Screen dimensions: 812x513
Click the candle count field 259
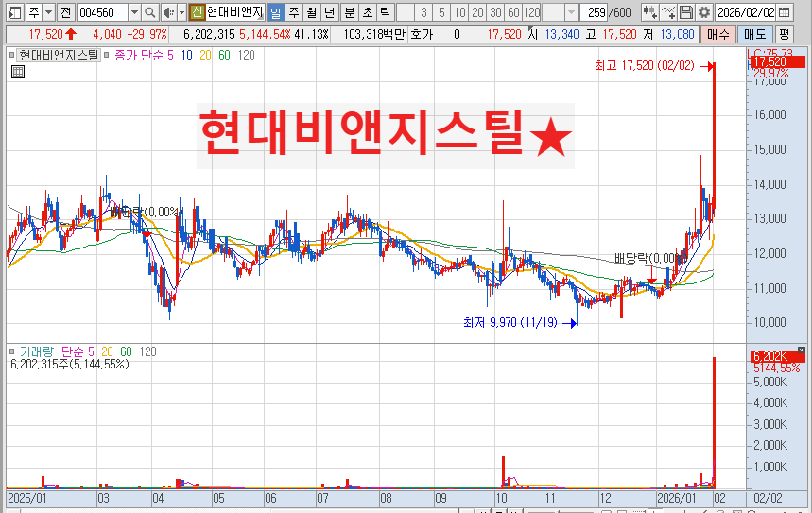[594, 12]
